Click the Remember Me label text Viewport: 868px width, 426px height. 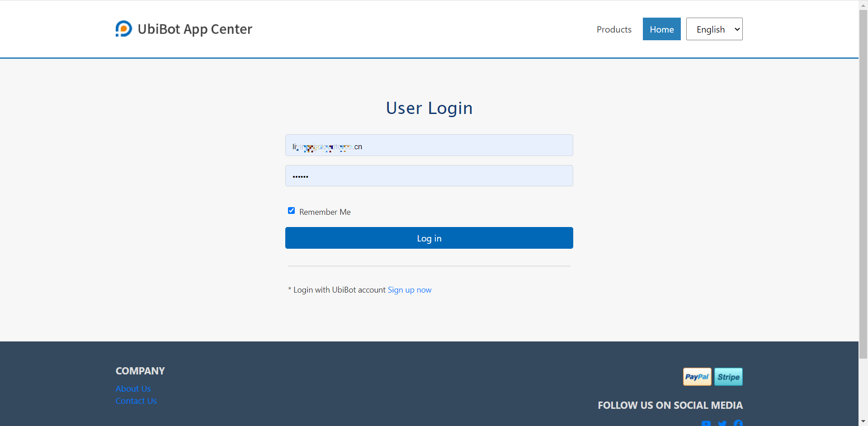point(325,212)
